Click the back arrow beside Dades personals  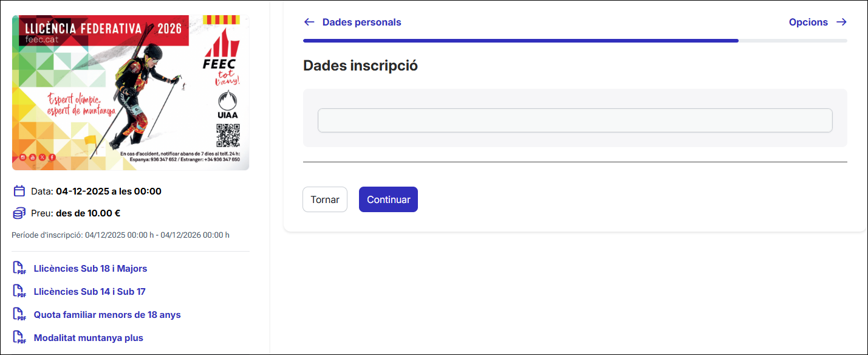[309, 22]
